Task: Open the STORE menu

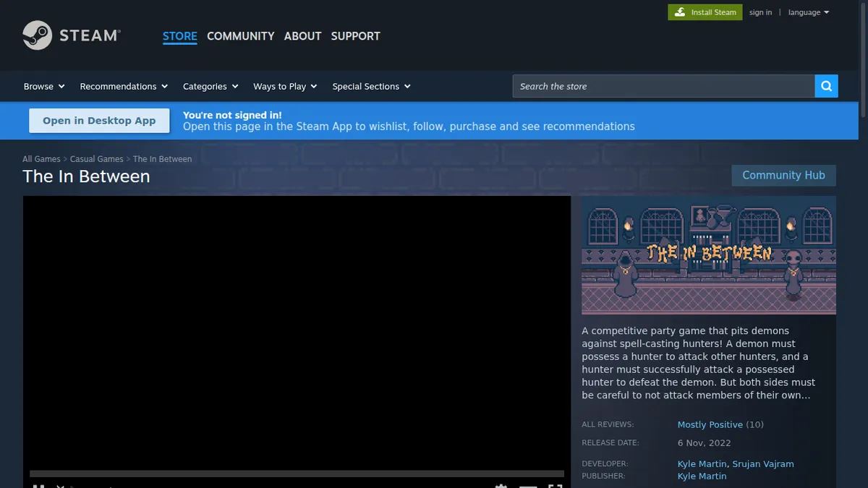Action: 180,36
